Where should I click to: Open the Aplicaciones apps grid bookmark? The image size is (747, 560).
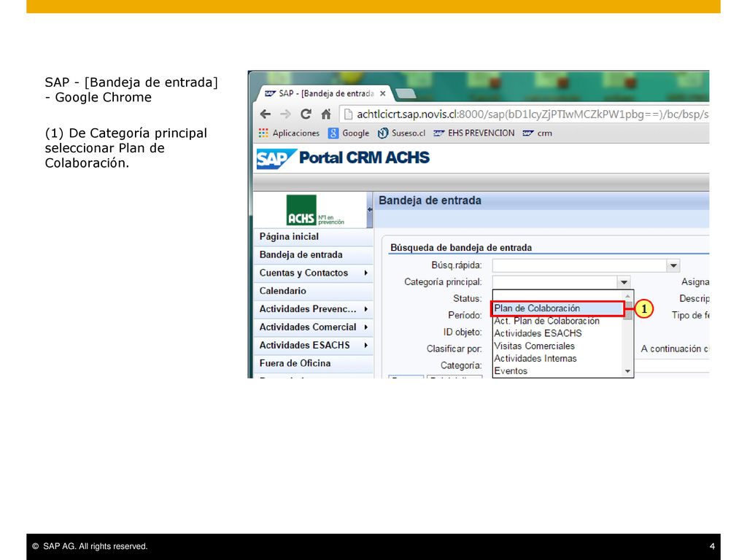point(289,133)
